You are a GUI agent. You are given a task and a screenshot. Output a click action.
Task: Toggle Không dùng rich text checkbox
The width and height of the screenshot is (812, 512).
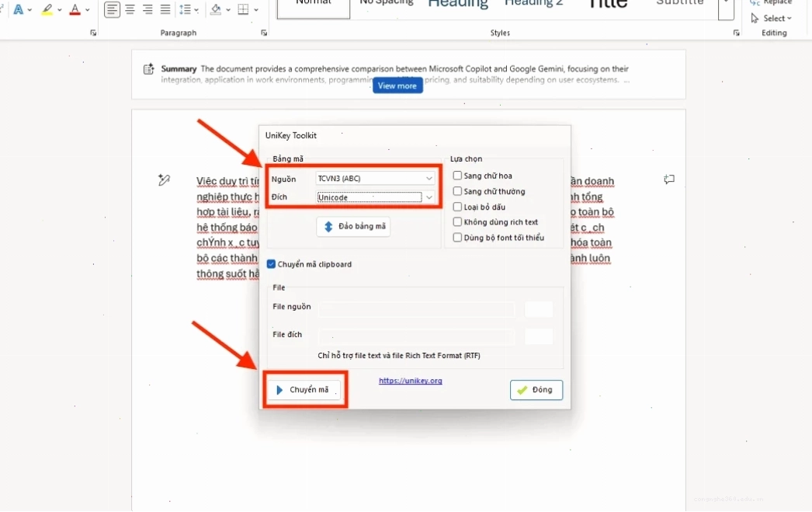[457, 221]
